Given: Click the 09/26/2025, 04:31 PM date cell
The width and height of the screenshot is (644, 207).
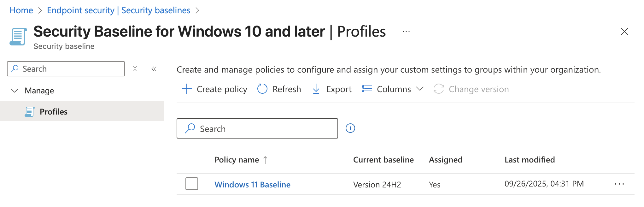Looking at the screenshot, I should tap(544, 184).
